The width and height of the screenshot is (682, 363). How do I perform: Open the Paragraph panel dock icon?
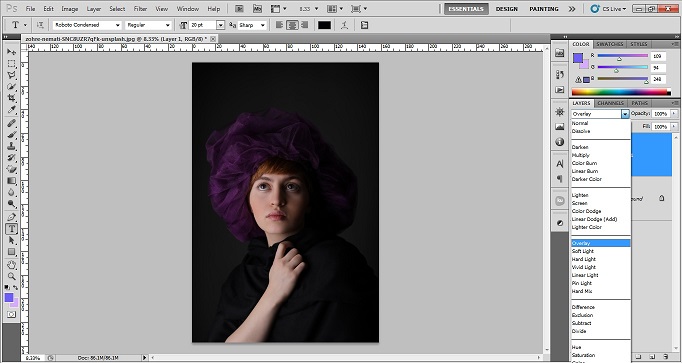tap(560, 179)
